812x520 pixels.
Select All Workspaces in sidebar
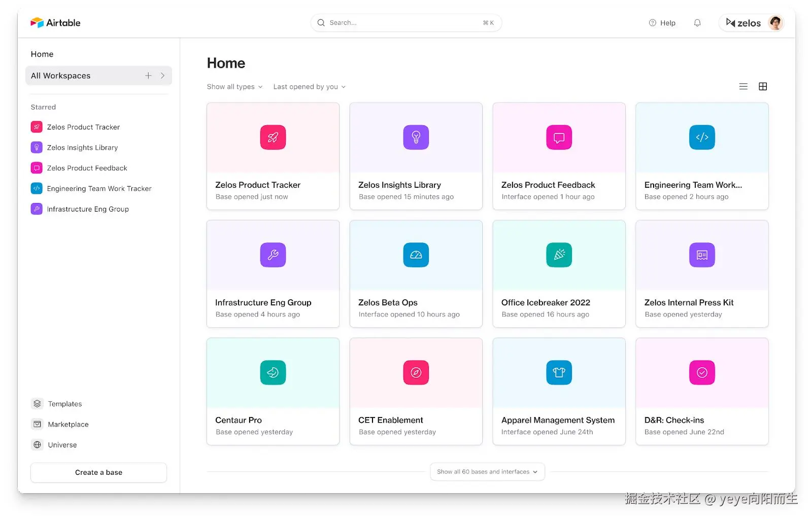click(98, 76)
